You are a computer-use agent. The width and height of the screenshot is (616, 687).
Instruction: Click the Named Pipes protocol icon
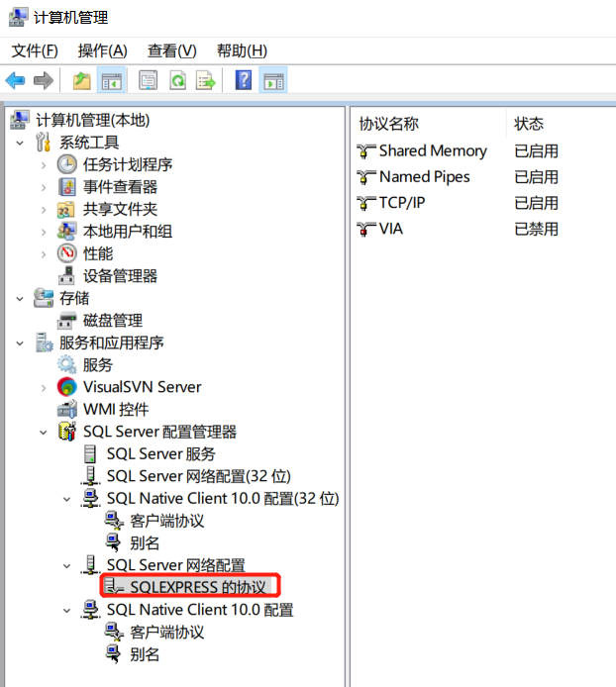366,177
